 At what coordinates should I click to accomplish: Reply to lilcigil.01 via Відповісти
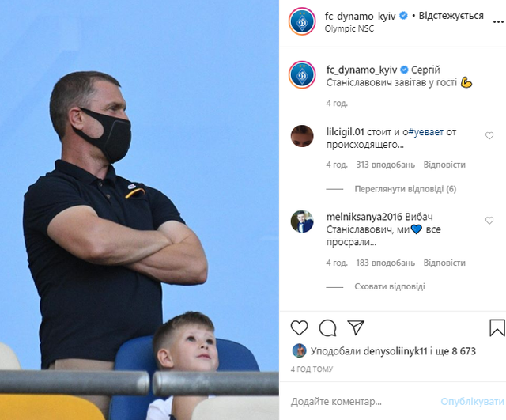pyautogui.click(x=444, y=165)
